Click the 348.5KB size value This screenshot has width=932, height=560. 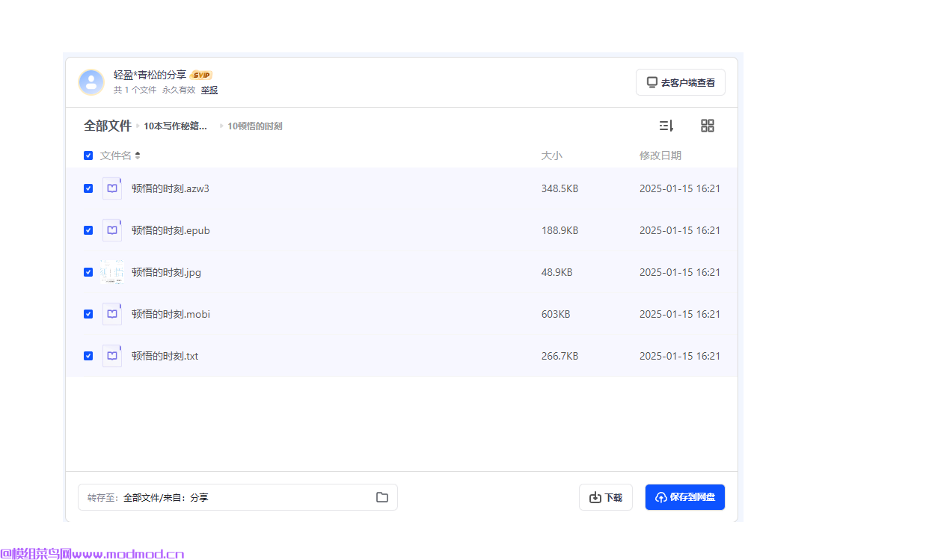559,188
